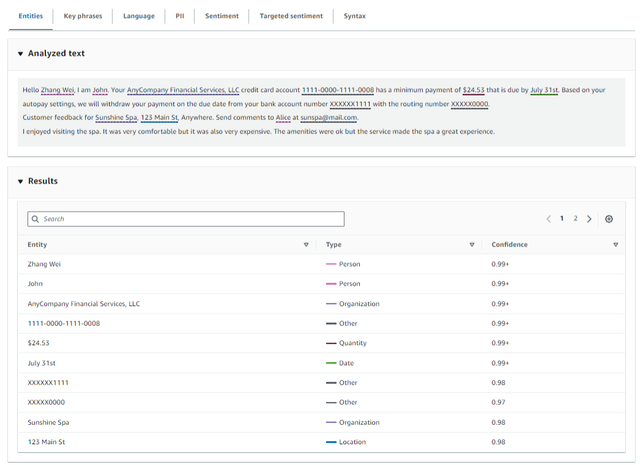This screenshot has width=640, height=465.
Task: Open the Syntax tab
Action: click(x=354, y=17)
